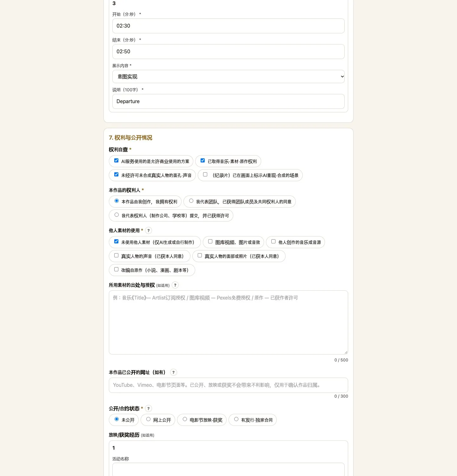The width and height of the screenshot is (457, 476).
Task: Click the 0 / 300 character counter
Action: coord(341,396)
